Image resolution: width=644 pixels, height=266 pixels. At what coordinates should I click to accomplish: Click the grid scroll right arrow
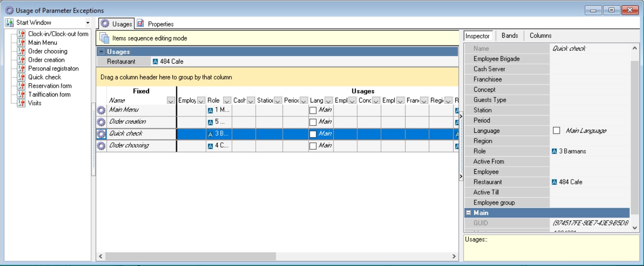[454, 256]
